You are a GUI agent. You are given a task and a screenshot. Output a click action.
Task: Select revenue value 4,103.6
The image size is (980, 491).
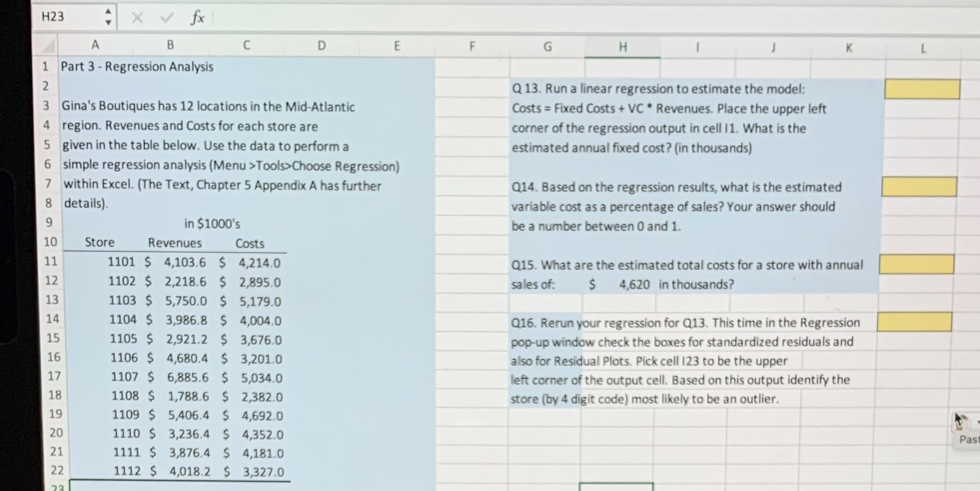click(x=185, y=262)
